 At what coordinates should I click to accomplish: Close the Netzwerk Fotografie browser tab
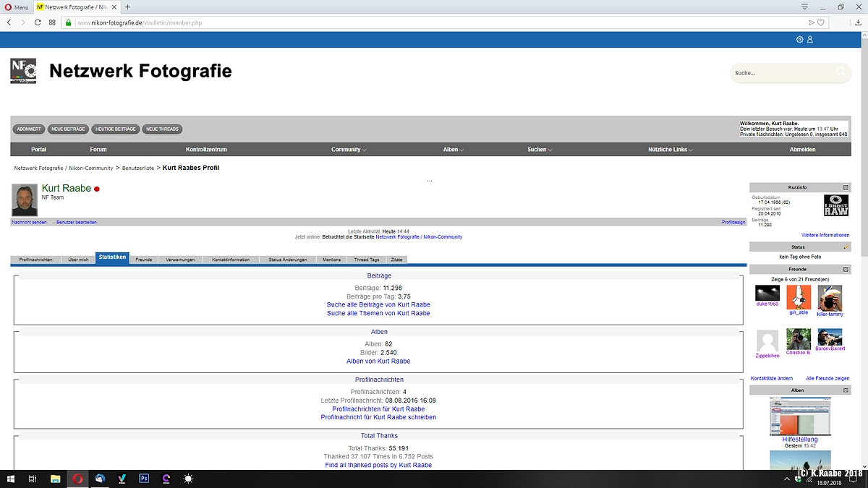pyautogui.click(x=115, y=7)
